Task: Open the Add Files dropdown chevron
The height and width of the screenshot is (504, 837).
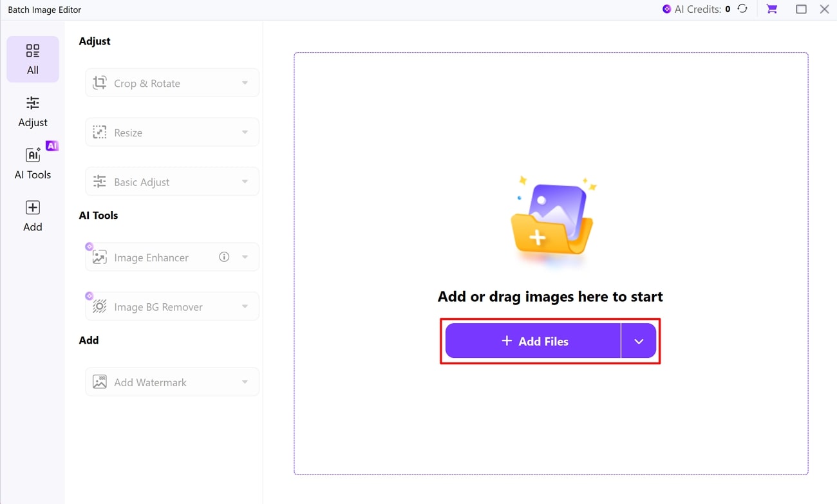Action: tap(639, 341)
